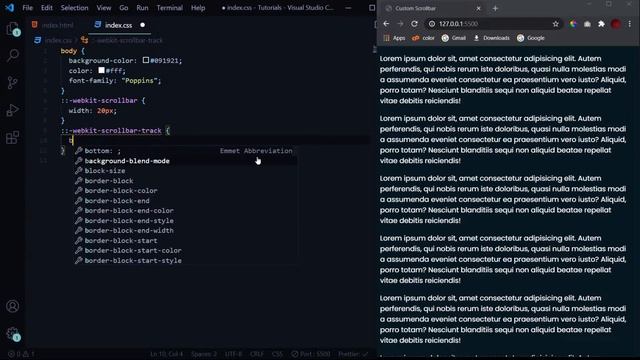
Task: Select the border-block-end-style suggestion
Action: pyautogui.click(x=186, y=221)
